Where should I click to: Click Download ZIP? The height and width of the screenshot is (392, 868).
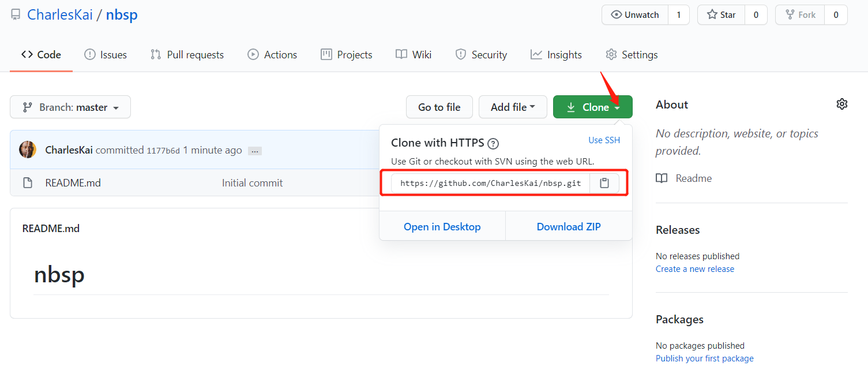(569, 227)
